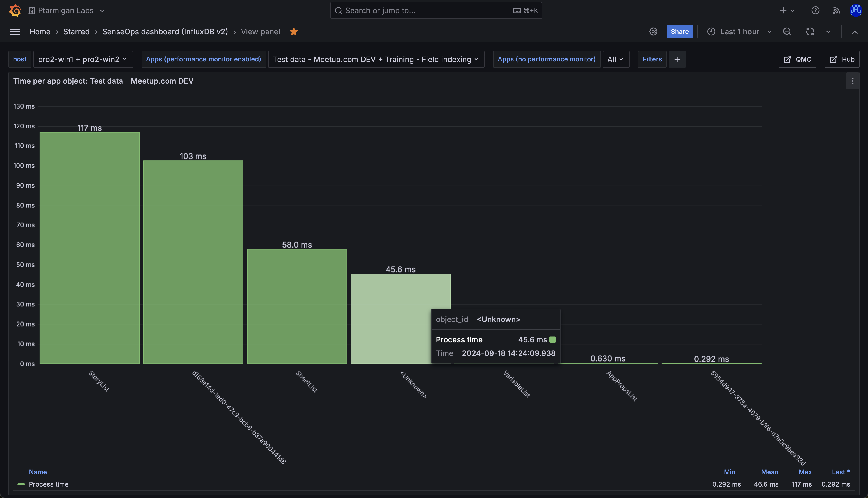868x498 pixels.
Task: Click the Share button
Action: tap(679, 31)
